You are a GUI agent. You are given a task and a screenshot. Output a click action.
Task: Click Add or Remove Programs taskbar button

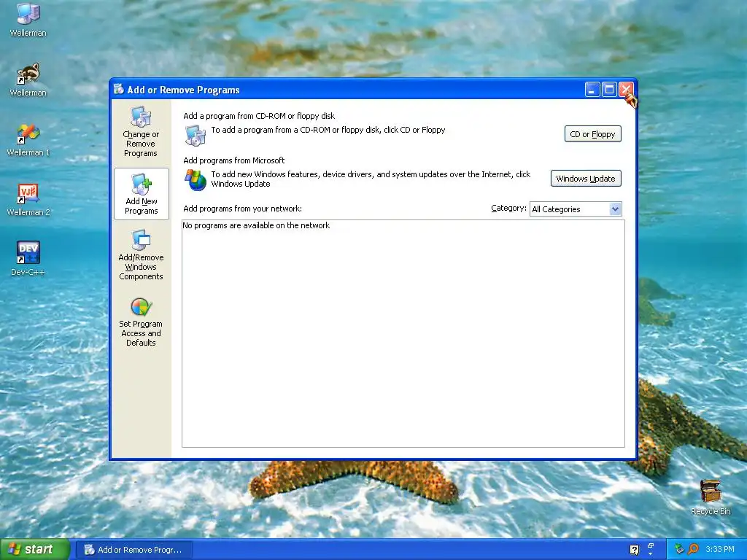pos(134,550)
